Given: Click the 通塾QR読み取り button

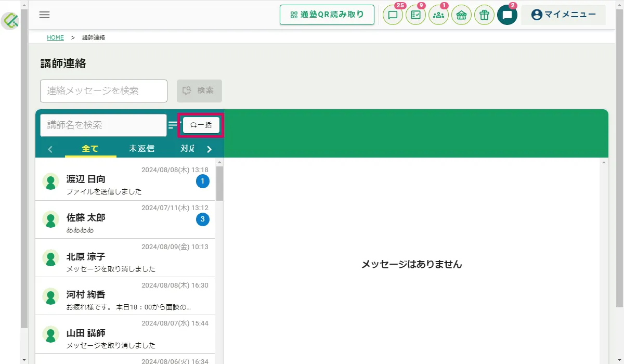Looking at the screenshot, I should tap(327, 15).
